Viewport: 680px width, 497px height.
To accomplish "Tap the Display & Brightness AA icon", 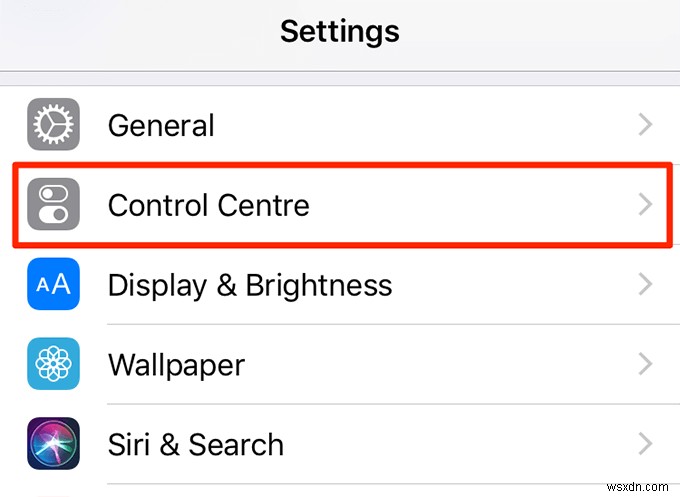I will point(53,285).
